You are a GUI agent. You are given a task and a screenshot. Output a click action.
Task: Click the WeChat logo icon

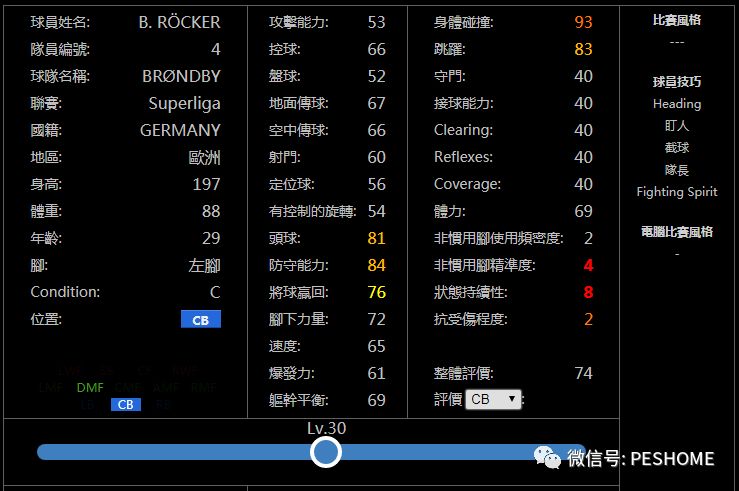point(547,458)
